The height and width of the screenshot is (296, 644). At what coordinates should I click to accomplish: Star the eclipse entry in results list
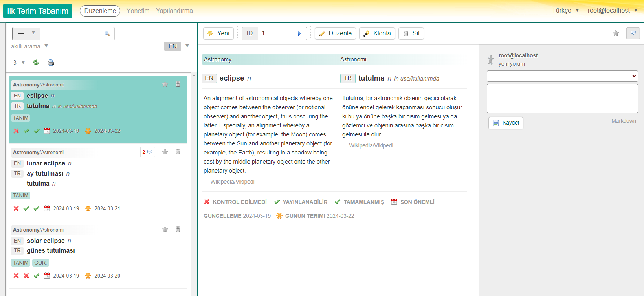[165, 85]
